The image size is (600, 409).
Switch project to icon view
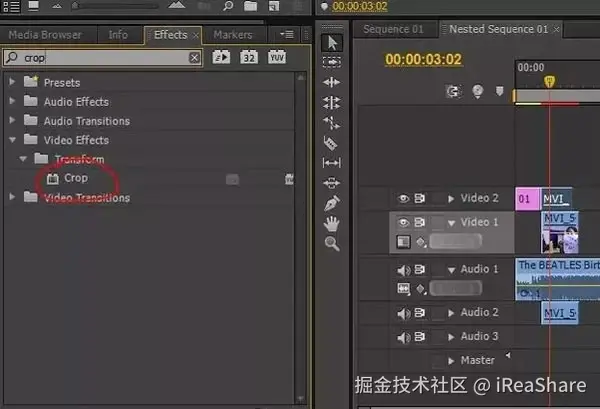(x=33, y=6)
